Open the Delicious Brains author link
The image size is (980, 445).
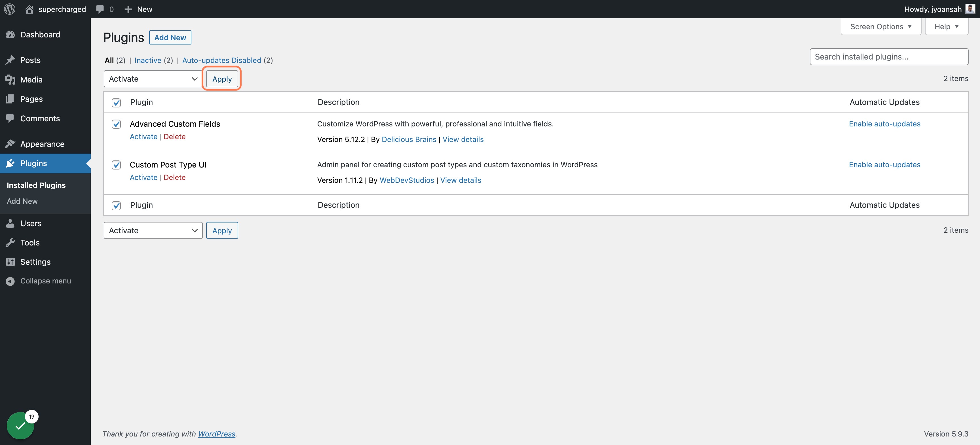tap(409, 139)
